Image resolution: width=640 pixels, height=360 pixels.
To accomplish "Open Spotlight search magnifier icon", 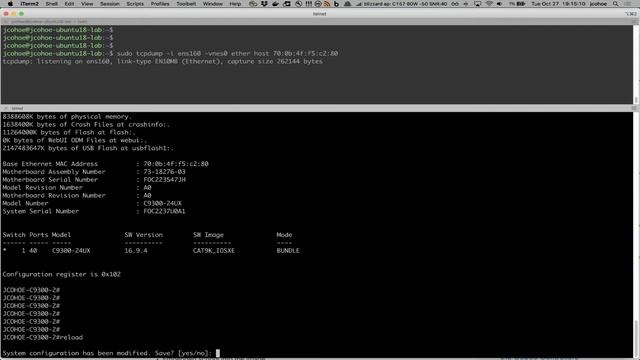I will point(616,4).
